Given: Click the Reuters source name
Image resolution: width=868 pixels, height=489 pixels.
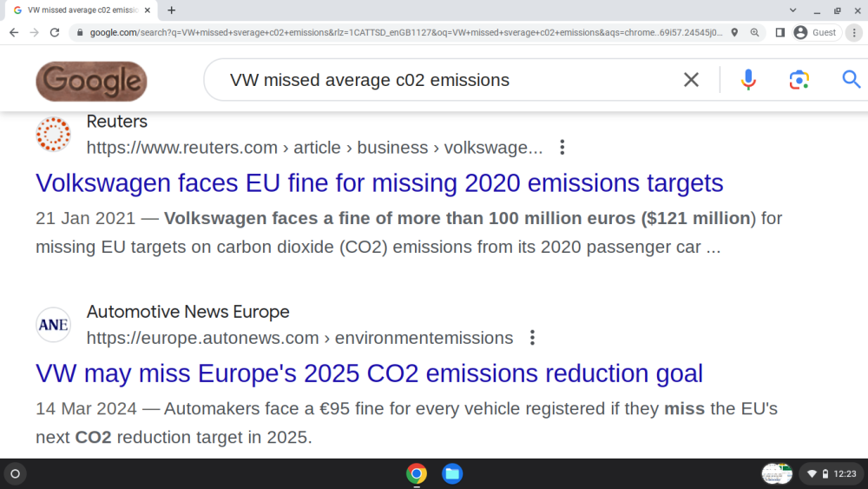Looking at the screenshot, I should tap(117, 122).
